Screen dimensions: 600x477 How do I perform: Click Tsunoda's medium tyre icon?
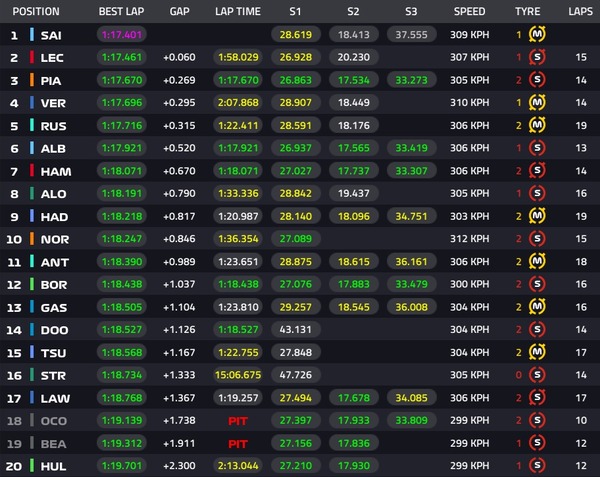coord(536,352)
